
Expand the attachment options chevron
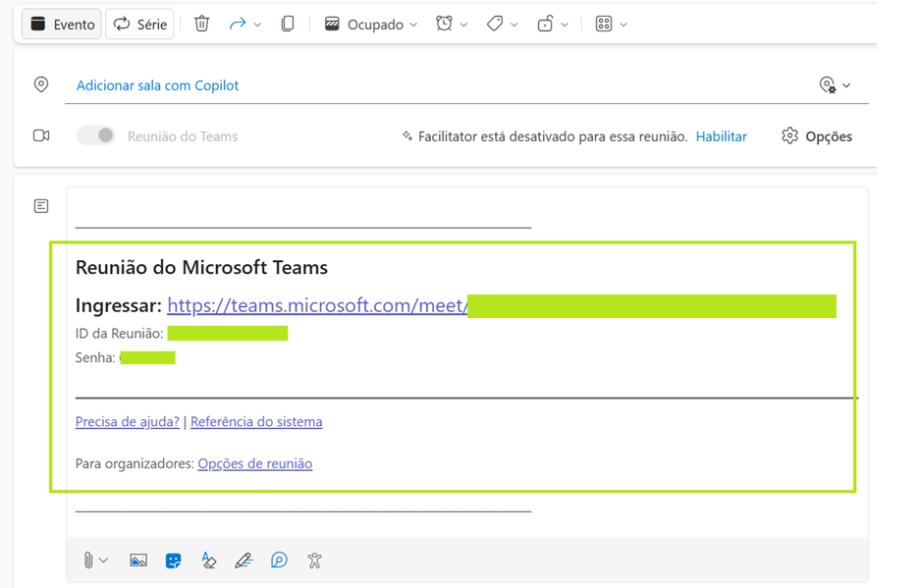click(104, 561)
